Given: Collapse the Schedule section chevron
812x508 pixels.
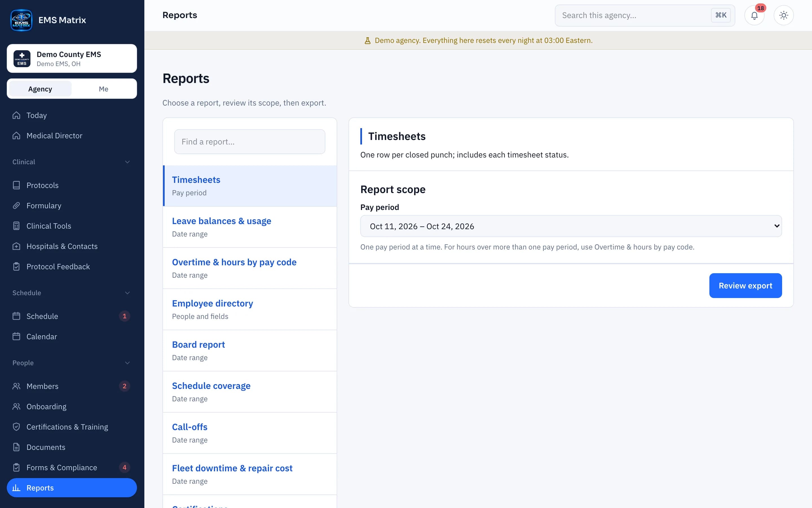Looking at the screenshot, I should 127,293.
